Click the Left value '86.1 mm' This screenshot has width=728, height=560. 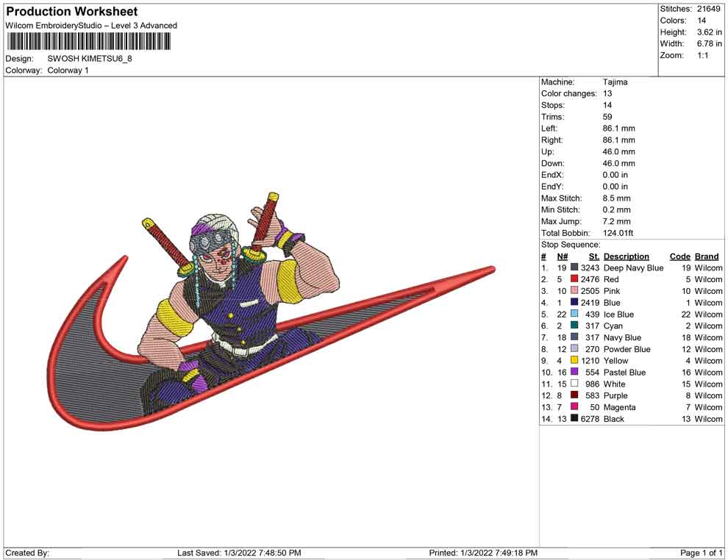coord(619,129)
